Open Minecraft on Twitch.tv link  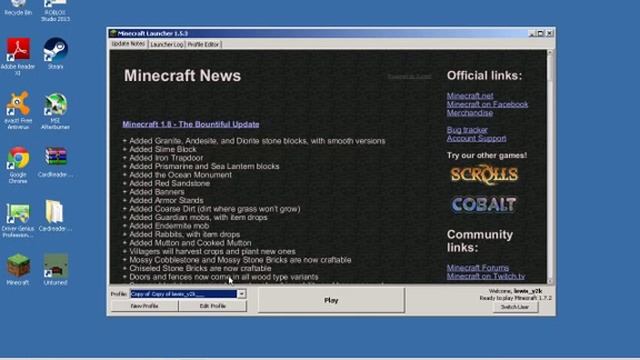tap(486, 276)
